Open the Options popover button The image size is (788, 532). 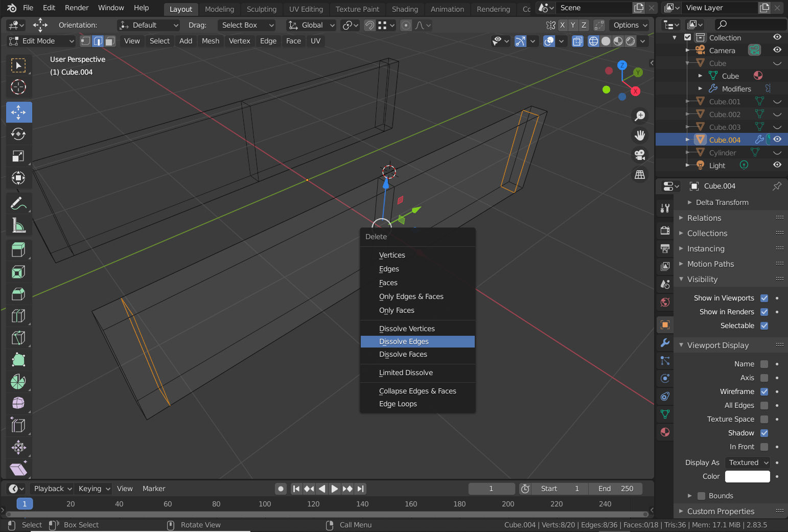pyautogui.click(x=630, y=25)
